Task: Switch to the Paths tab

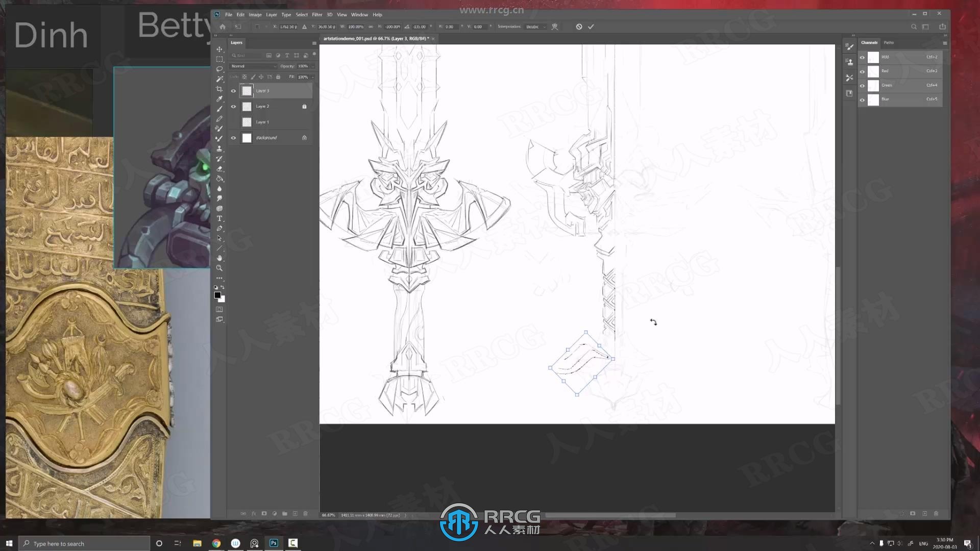Action: pyautogui.click(x=889, y=43)
